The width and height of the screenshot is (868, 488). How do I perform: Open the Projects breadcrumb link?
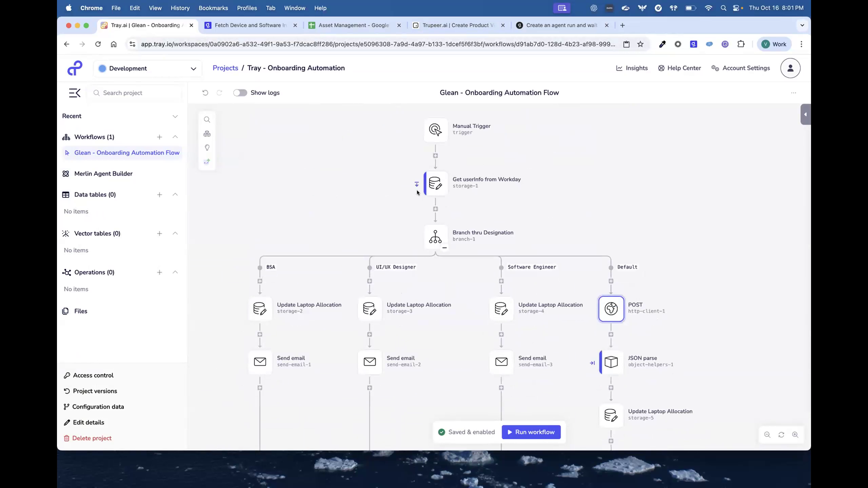[225, 68]
